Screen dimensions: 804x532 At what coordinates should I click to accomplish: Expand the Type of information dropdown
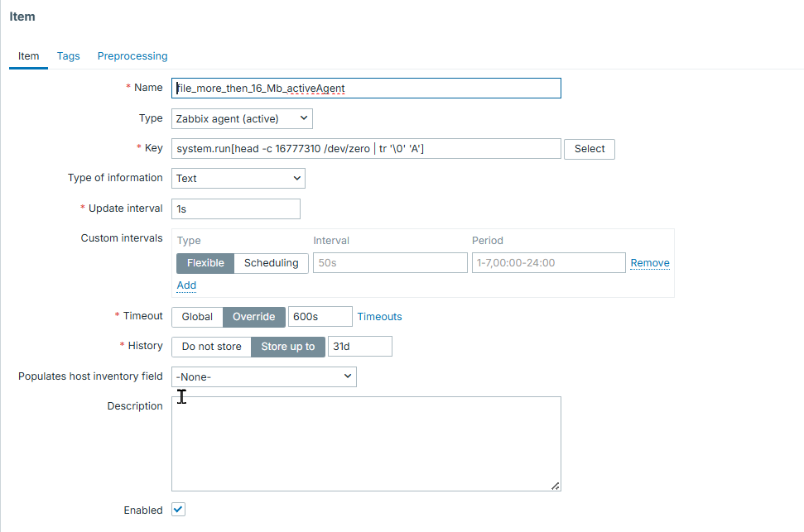point(238,179)
